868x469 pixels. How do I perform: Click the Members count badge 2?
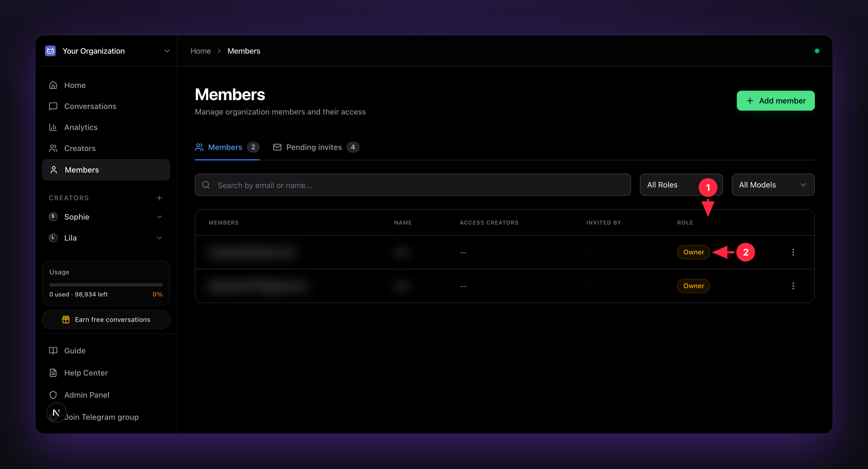pos(253,147)
